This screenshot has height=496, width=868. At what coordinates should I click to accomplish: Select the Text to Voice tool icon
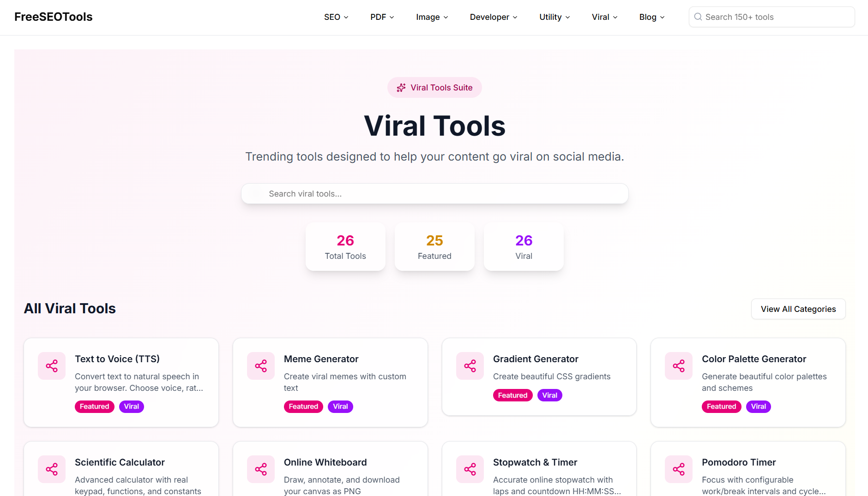52,366
